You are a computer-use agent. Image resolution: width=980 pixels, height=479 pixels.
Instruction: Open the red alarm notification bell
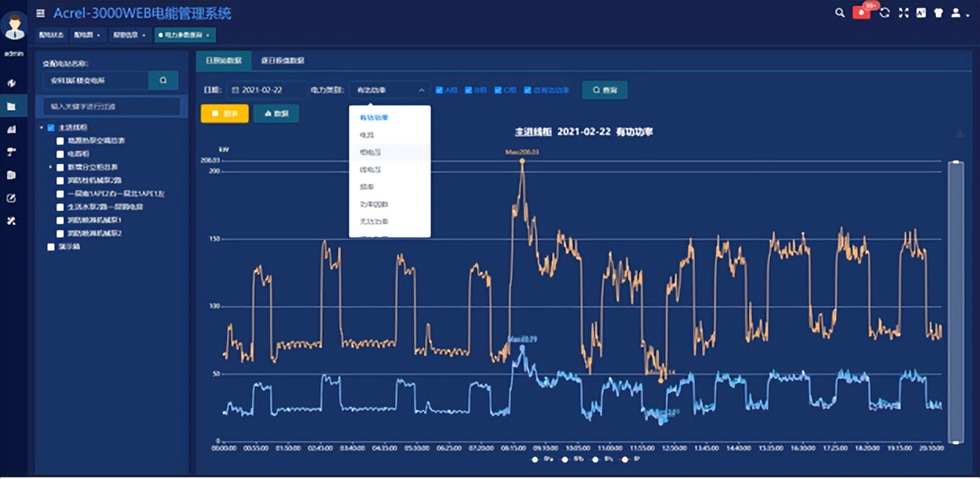pyautogui.click(x=861, y=13)
